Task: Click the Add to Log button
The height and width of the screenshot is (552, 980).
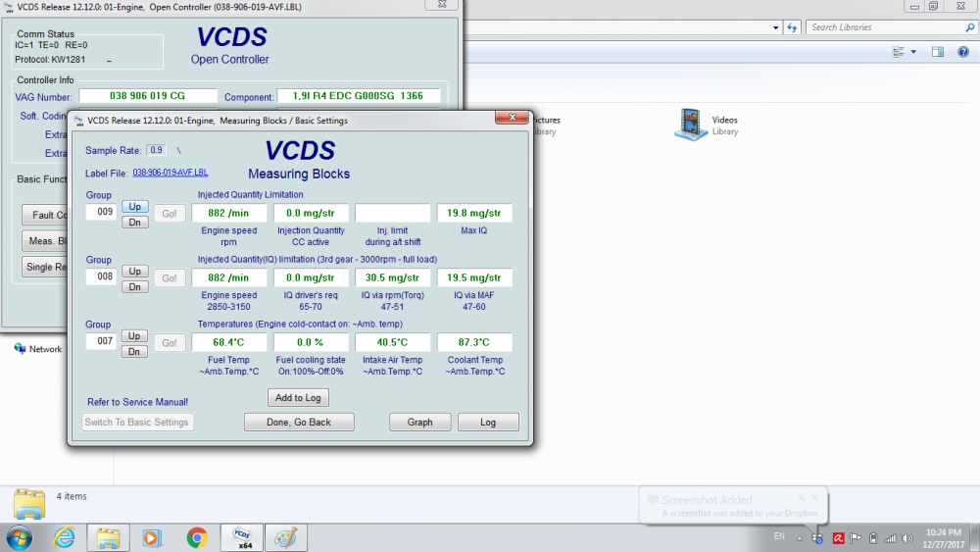Action: pos(298,398)
